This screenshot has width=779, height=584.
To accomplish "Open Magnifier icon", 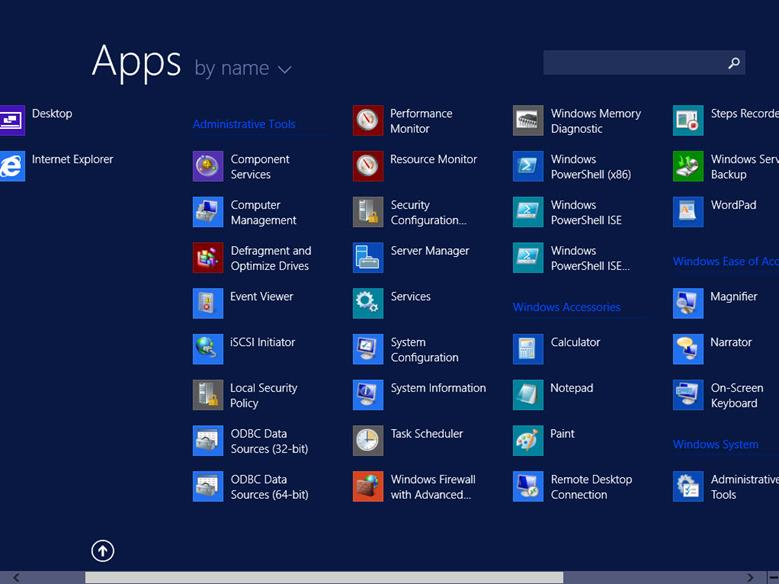I will pos(688,303).
